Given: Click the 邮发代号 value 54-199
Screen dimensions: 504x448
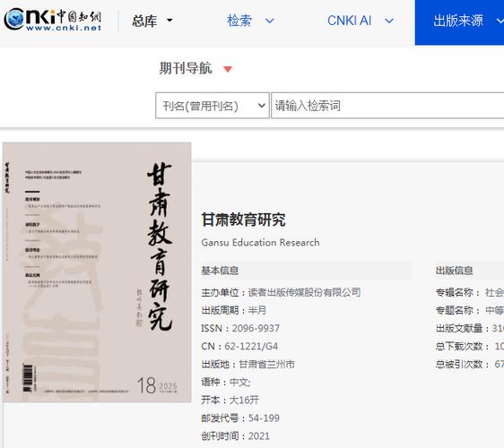Looking at the screenshot, I should click(264, 418).
